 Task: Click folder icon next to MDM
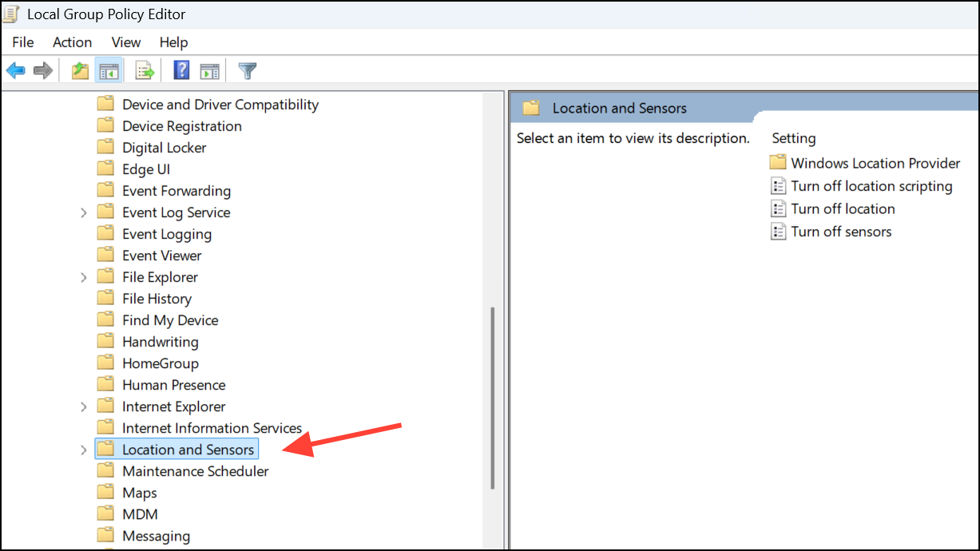105,513
